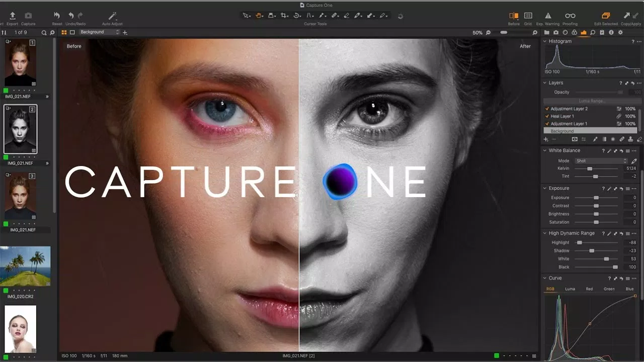Viewport: 644px width, 362px height.
Task: Open the Library tool tab
Action: click(x=547, y=32)
